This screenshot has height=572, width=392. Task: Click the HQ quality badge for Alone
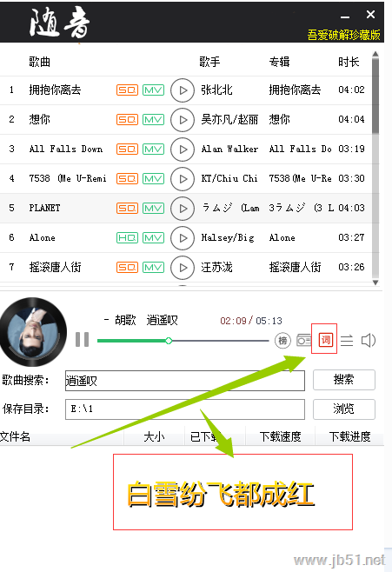(x=127, y=238)
